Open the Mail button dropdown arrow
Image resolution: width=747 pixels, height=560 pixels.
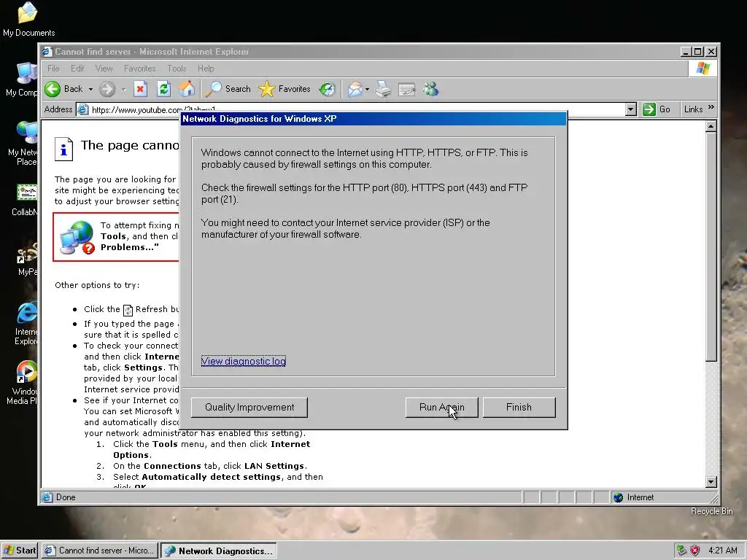[x=367, y=89]
